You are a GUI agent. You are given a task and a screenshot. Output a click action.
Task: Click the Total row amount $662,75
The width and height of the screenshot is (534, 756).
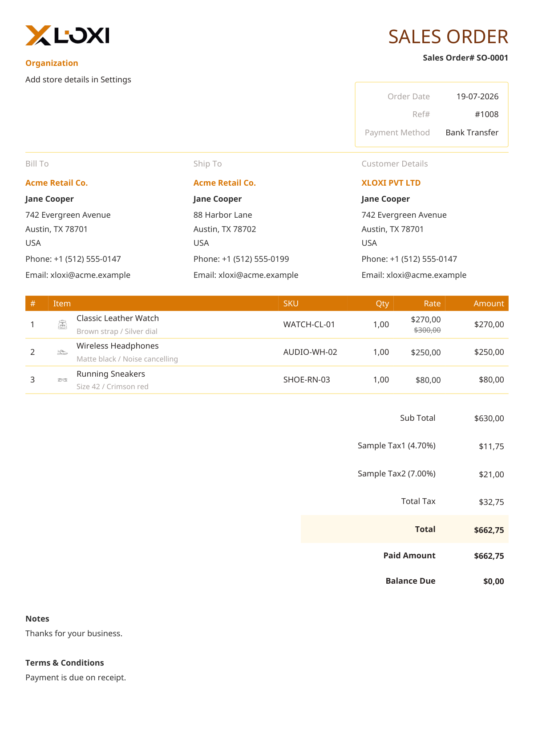coord(489,530)
